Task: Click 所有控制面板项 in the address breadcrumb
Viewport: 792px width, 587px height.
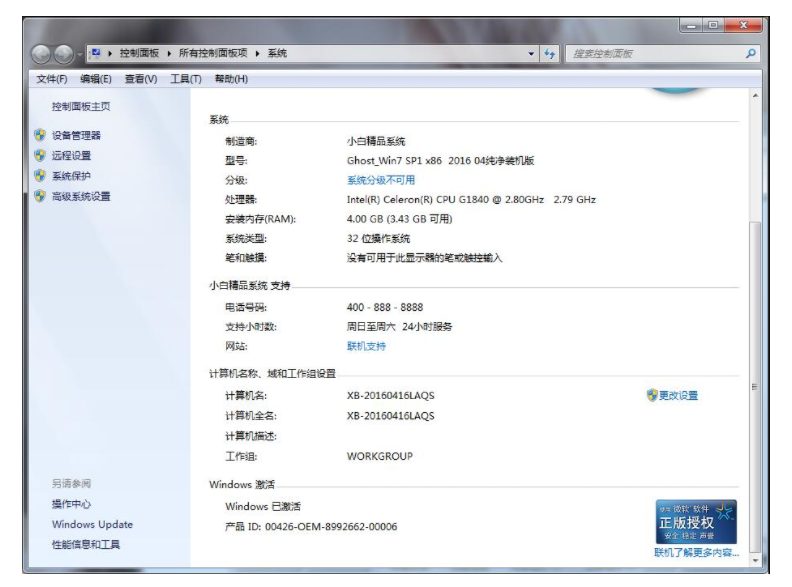Action: click(213, 53)
